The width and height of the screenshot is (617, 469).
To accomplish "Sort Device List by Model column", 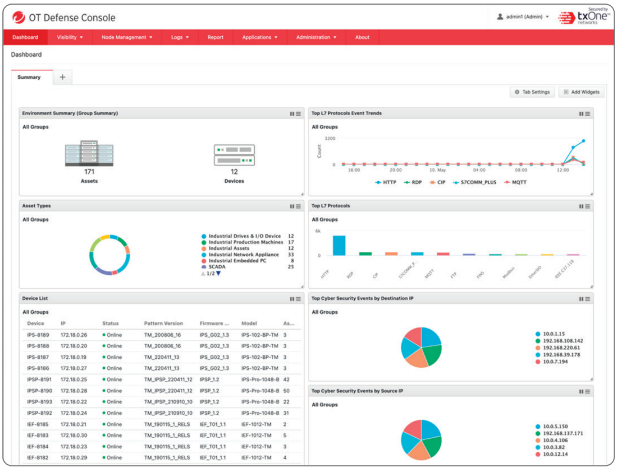I will click(x=249, y=323).
